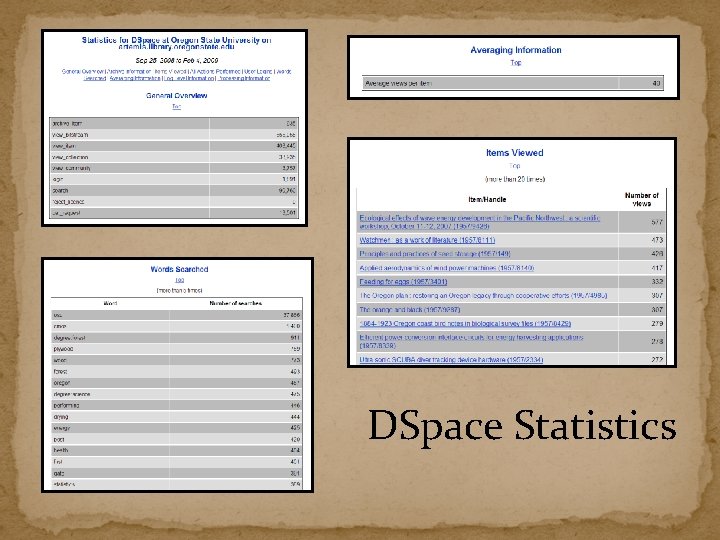This screenshot has height=540, width=720.
Task: Click the view_collection row label
Action: point(70,157)
